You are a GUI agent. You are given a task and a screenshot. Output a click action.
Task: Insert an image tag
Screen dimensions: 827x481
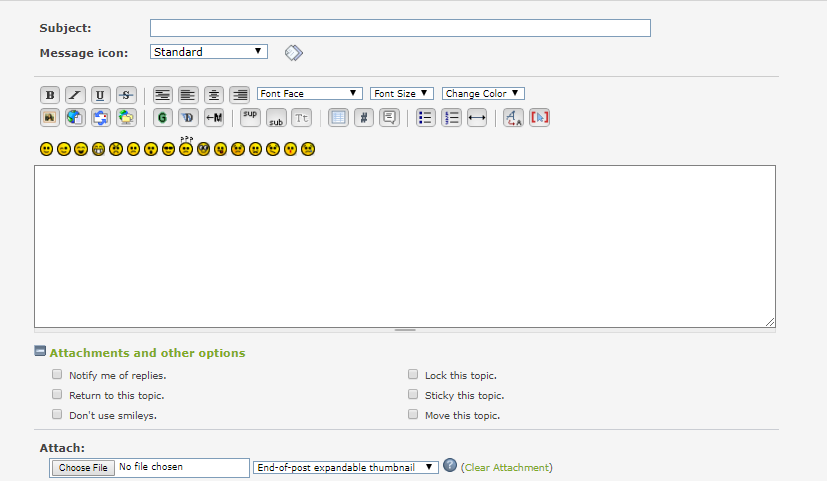point(50,118)
